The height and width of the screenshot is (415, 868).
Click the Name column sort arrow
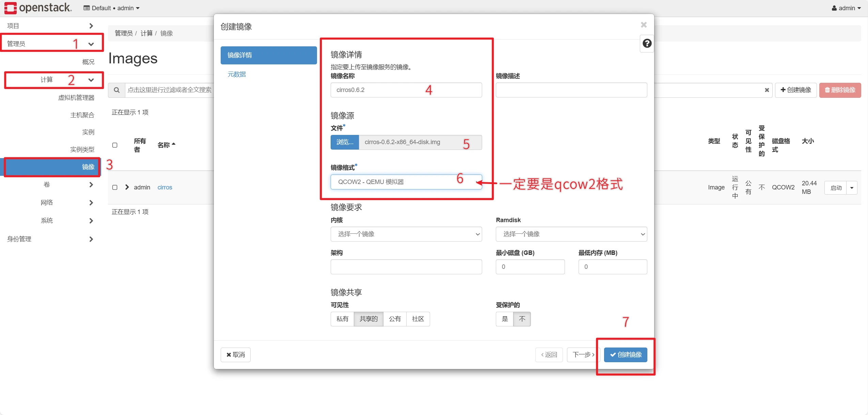point(174,144)
